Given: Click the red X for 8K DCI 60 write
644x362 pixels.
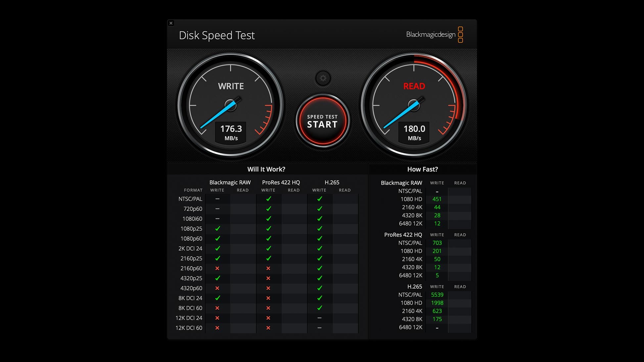Looking at the screenshot, I should click(217, 308).
